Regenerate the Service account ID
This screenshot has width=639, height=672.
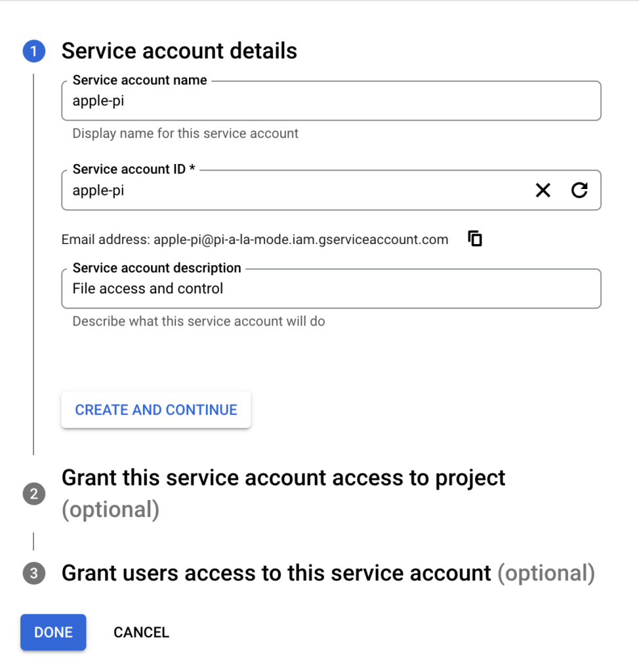pos(579,190)
